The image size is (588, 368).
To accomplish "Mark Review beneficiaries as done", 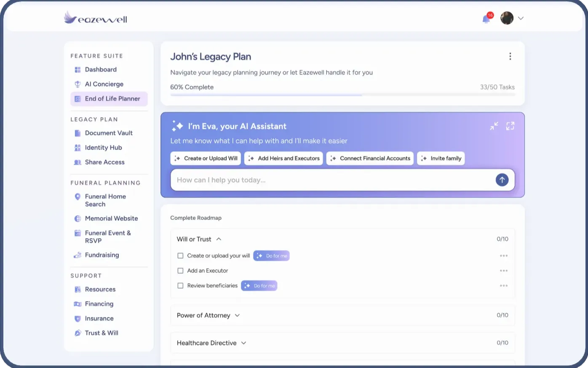I will pyautogui.click(x=180, y=285).
